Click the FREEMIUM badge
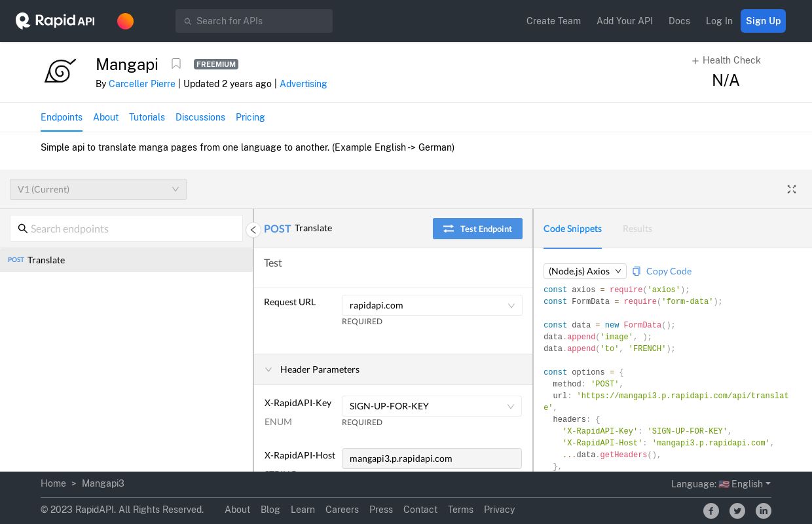Viewport: 812px width, 524px height. [216, 64]
